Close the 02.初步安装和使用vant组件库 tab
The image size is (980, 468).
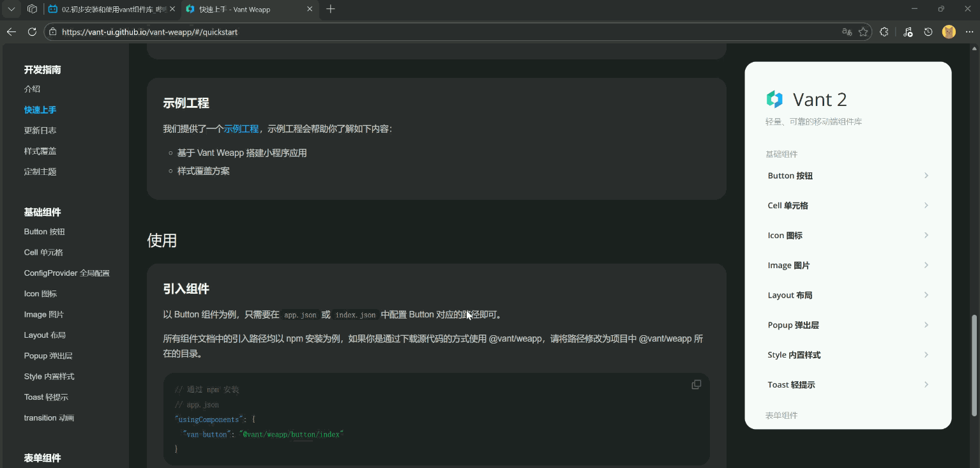point(172,9)
